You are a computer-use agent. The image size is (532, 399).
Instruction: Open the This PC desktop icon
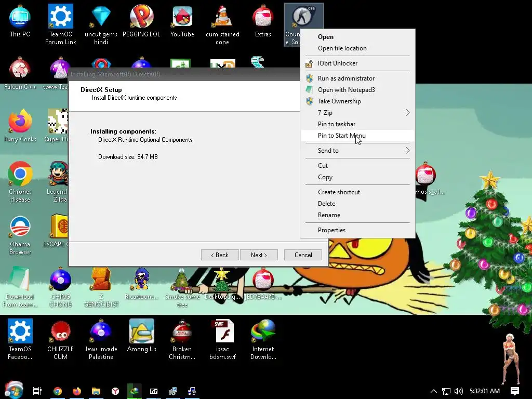click(x=20, y=20)
